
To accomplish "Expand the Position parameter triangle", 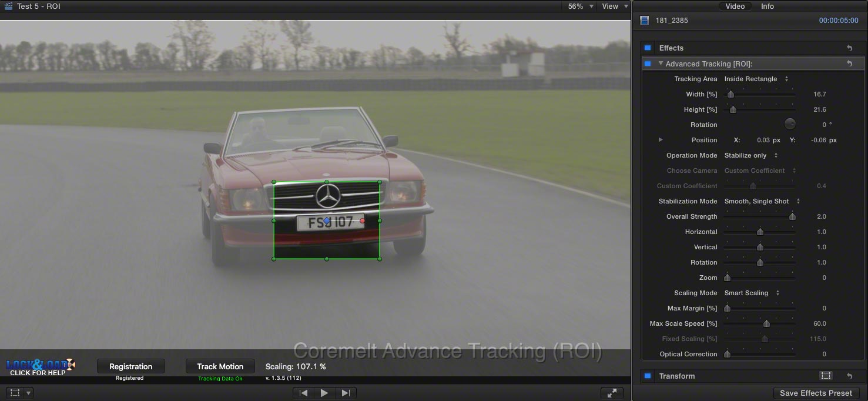I will [661, 140].
